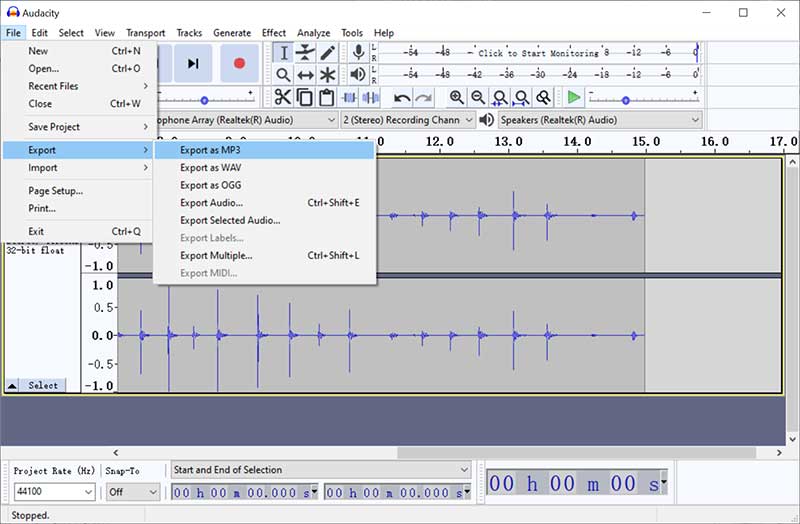Screen dimensions: 800x524
Task: Click the Undo arrow icon
Action: [x=402, y=97]
